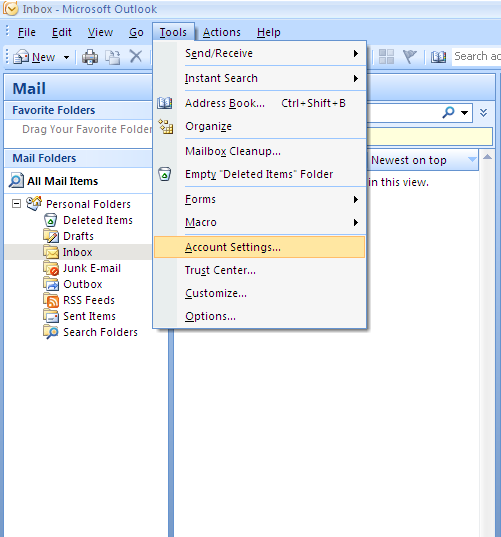
Task: Choose Organize from Tools menu
Action: click(260, 126)
